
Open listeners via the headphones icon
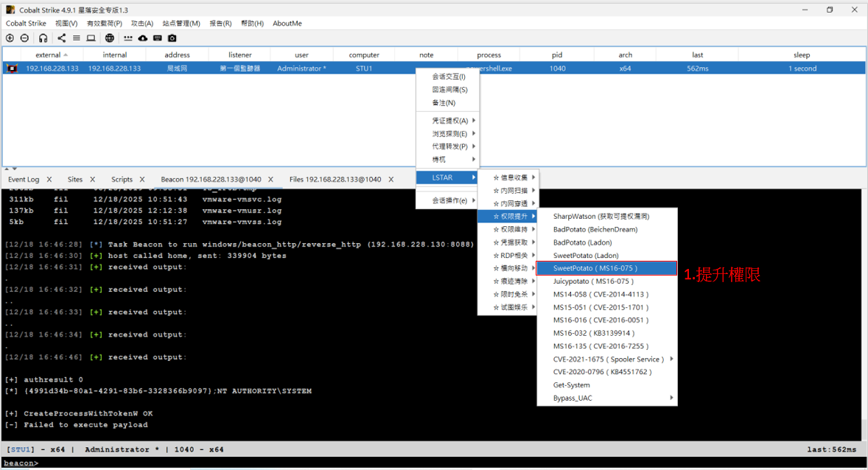click(x=43, y=38)
